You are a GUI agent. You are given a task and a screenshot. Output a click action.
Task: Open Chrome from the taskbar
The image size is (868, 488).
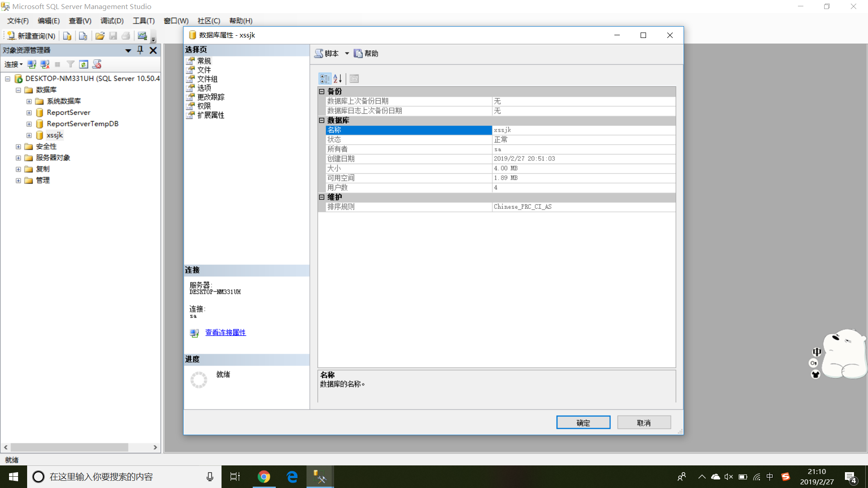click(x=264, y=477)
